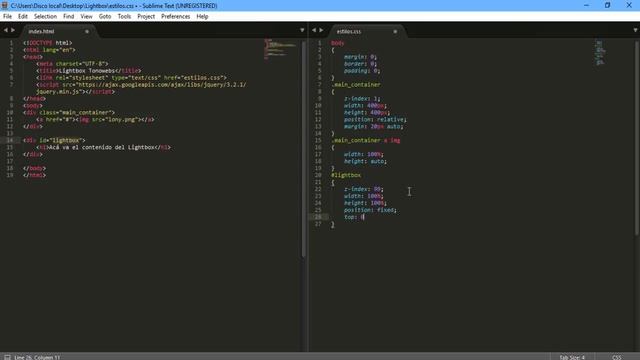Toggle the side bar status icon
This screenshot has width=640, height=360.
click(x=7, y=357)
